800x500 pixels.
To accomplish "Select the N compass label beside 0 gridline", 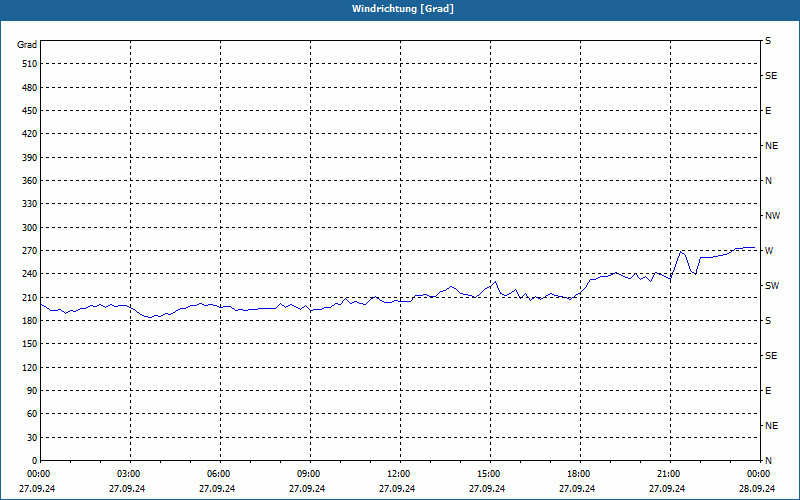I will tap(768, 460).
